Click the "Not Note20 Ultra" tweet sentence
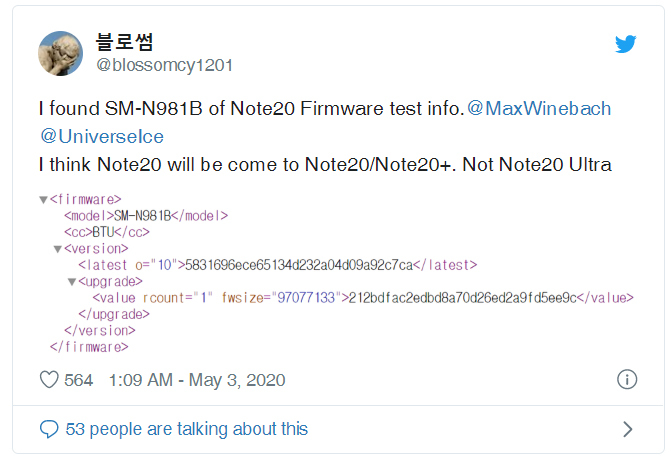Screen dimensions: 671x461 coord(536,163)
